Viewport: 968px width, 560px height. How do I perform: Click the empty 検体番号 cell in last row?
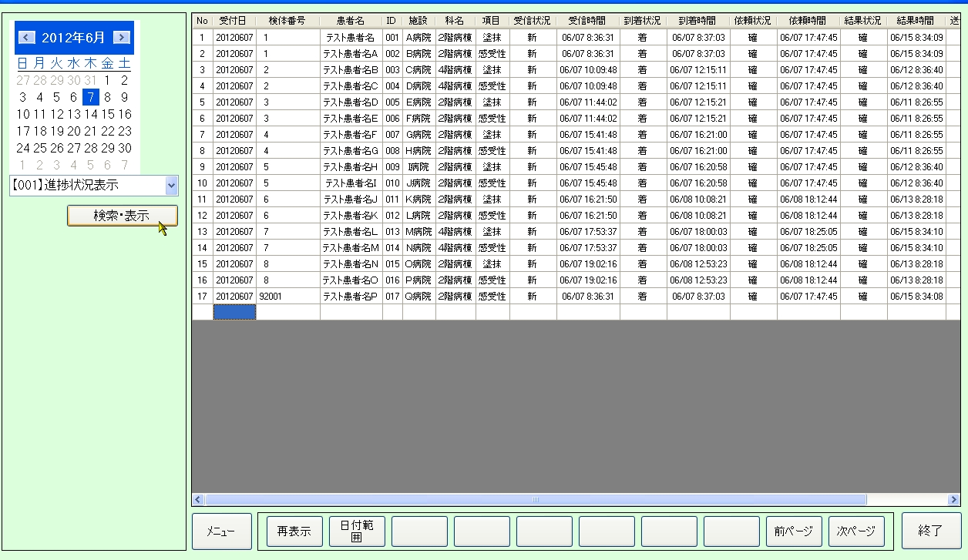(287, 312)
